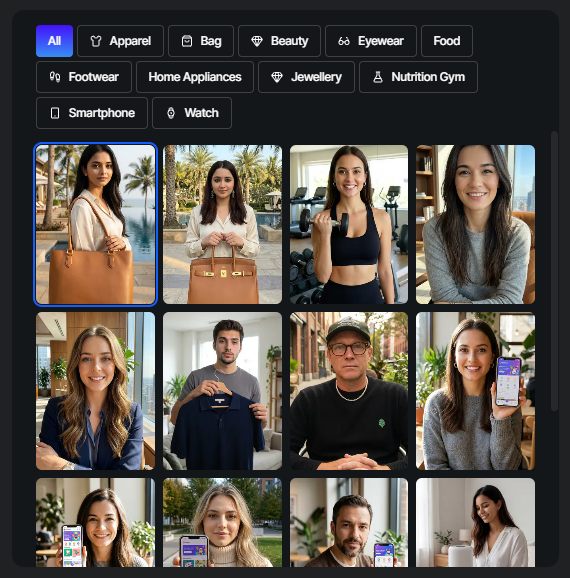Click the bag icon on Bag filter
The height and width of the screenshot is (578, 570).
(187, 41)
